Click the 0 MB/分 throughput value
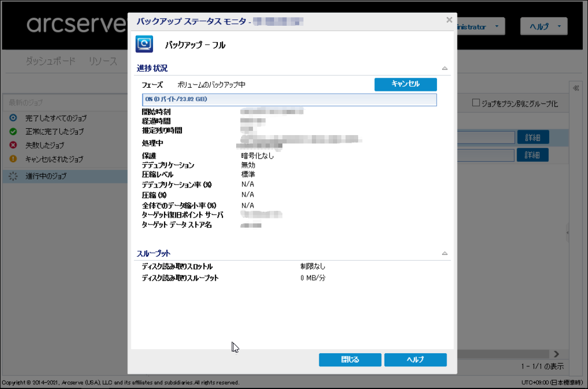588x389 pixels. (313, 278)
